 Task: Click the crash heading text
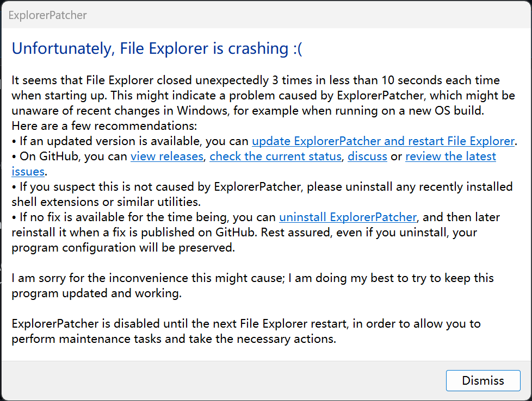(158, 48)
